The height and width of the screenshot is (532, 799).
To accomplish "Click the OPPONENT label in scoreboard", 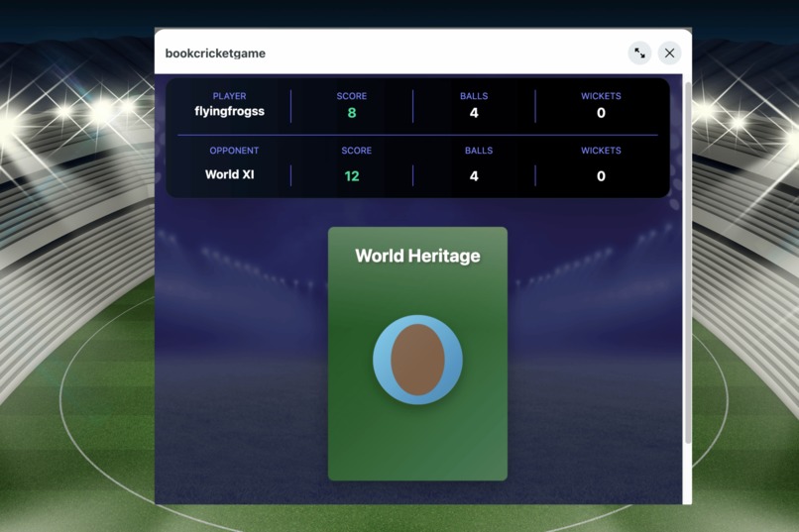I will (x=234, y=151).
